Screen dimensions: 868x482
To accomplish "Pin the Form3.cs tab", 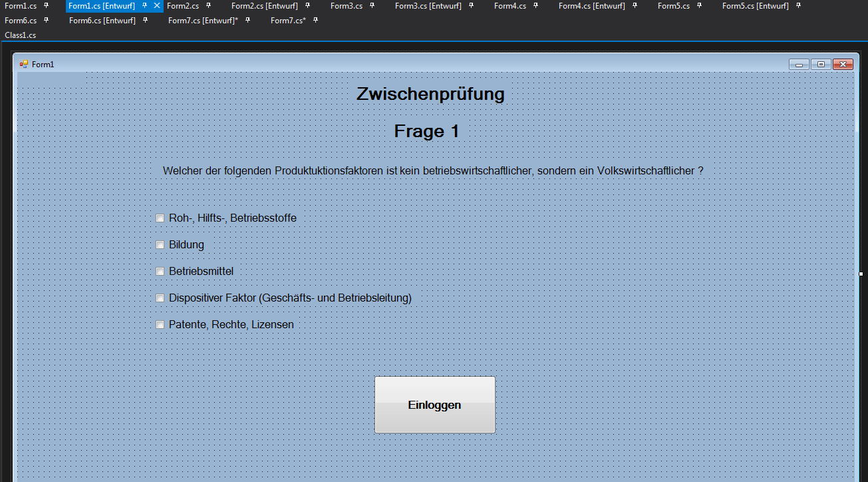I will tap(372, 6).
